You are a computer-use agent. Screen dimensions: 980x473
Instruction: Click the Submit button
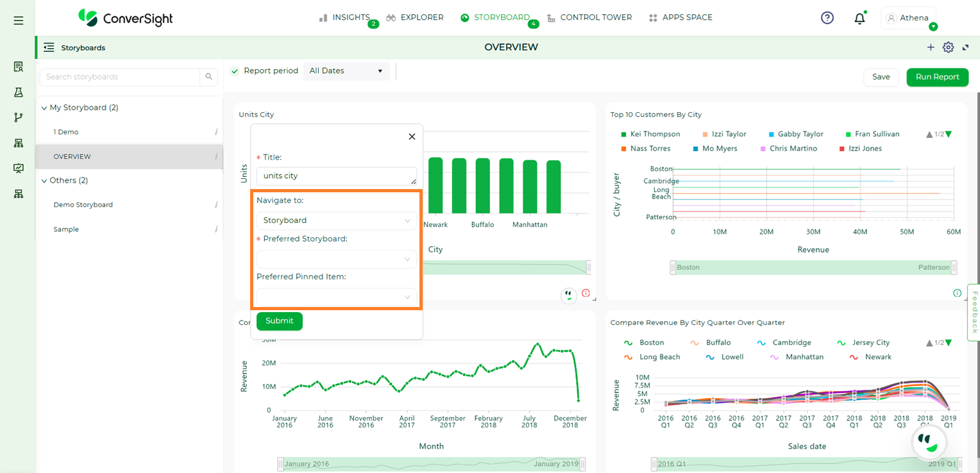point(280,321)
